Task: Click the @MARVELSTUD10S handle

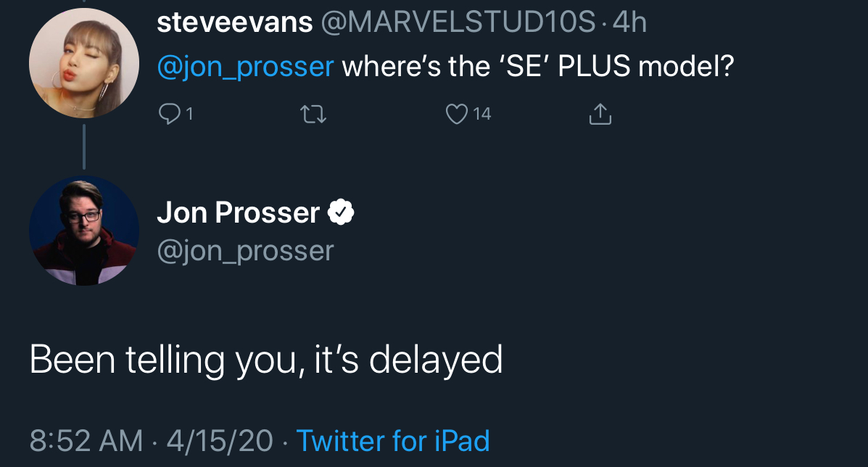Action: [458, 22]
